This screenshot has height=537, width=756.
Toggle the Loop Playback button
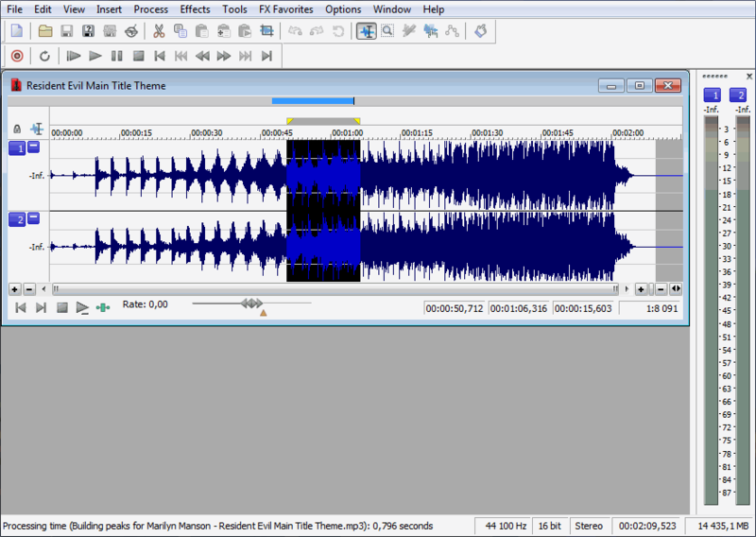click(44, 56)
